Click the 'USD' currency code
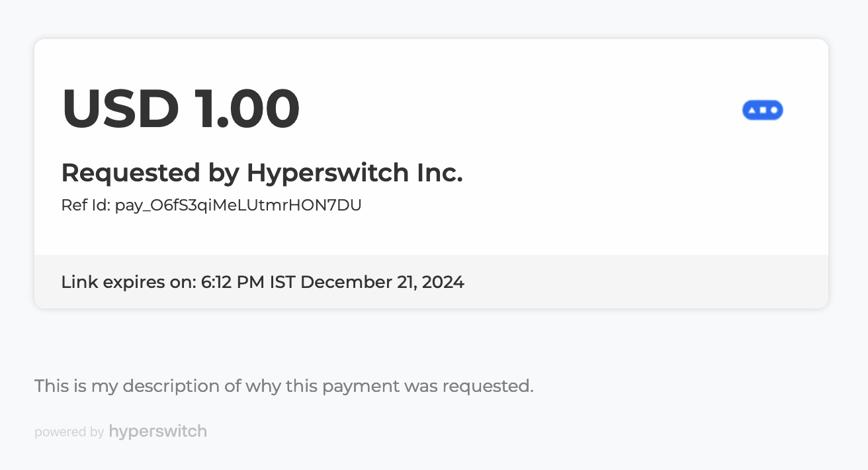The image size is (868, 470). [x=120, y=108]
